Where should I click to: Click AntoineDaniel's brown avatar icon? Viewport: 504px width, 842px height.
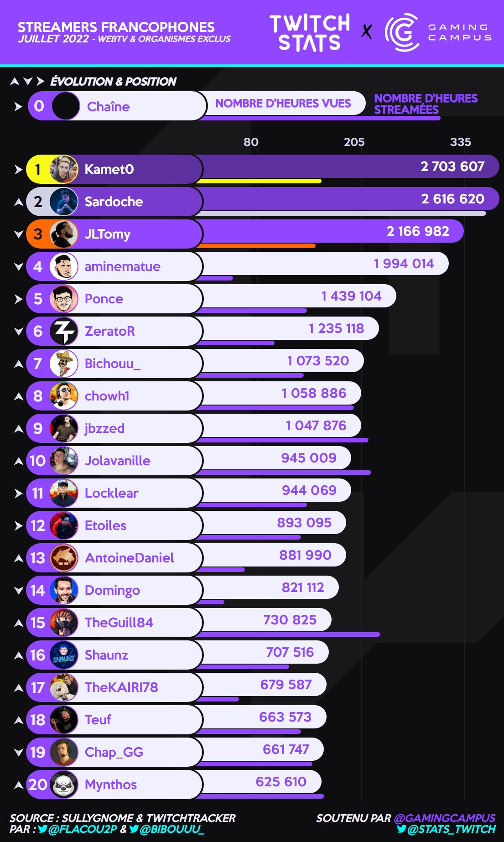[x=64, y=558]
